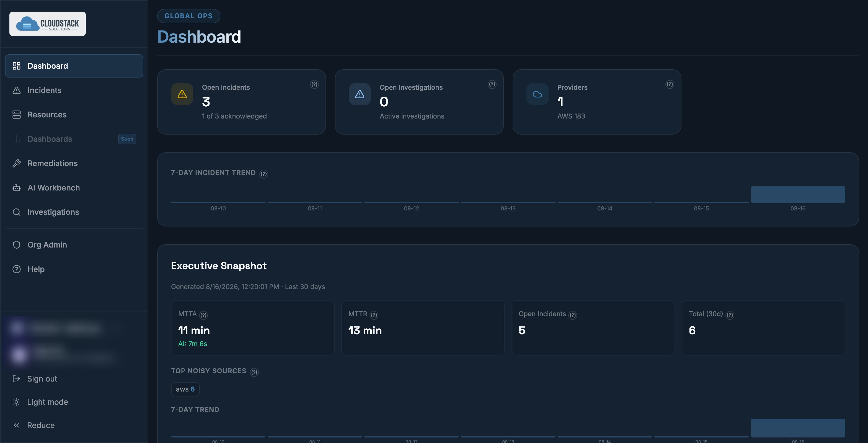This screenshot has width=868, height=443.
Task: Open help tooltip on Open Incidents card
Action: coord(314,84)
